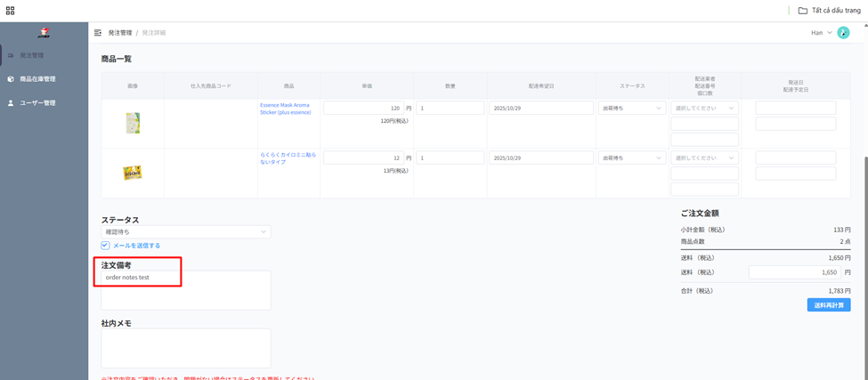Image resolution: width=868 pixels, height=380 pixels.
Task: Open 商品在庫管理 in the sidebar
Action: click(x=37, y=79)
